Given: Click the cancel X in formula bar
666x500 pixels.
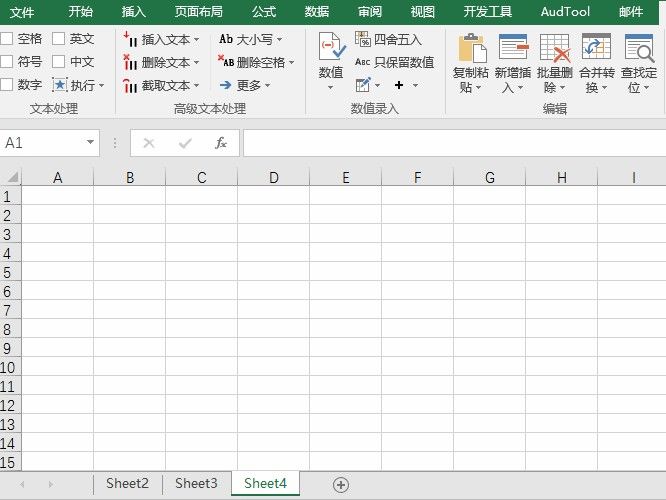Looking at the screenshot, I should tap(149, 143).
